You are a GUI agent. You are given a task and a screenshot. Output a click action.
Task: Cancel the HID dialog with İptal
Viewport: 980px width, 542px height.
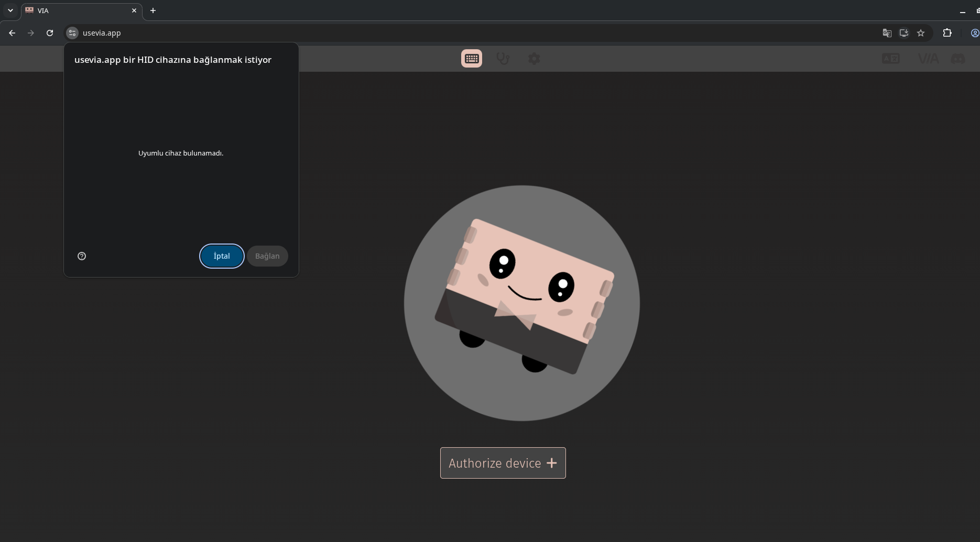click(222, 256)
